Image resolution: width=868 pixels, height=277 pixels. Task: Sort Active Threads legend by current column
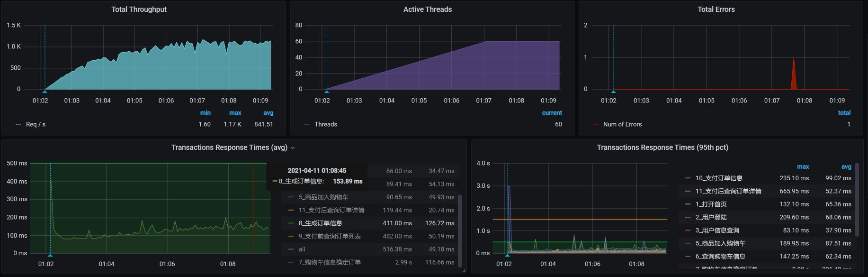552,113
